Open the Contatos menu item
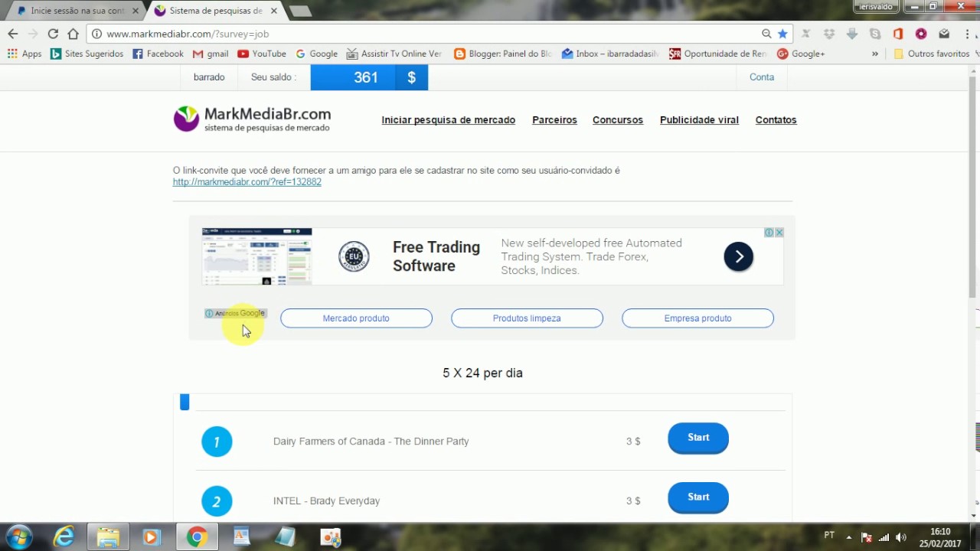Image resolution: width=980 pixels, height=551 pixels. [776, 120]
